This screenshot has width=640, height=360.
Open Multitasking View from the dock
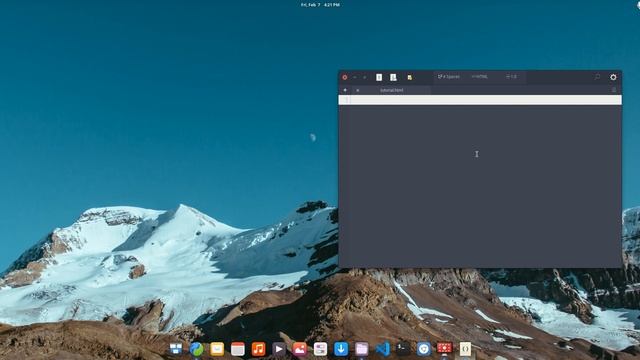[176, 349]
